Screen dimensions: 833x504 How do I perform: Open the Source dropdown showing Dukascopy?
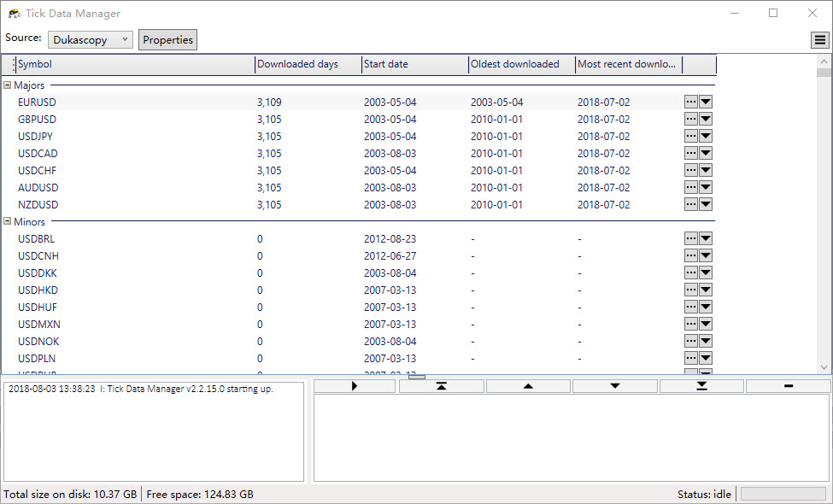(x=90, y=39)
